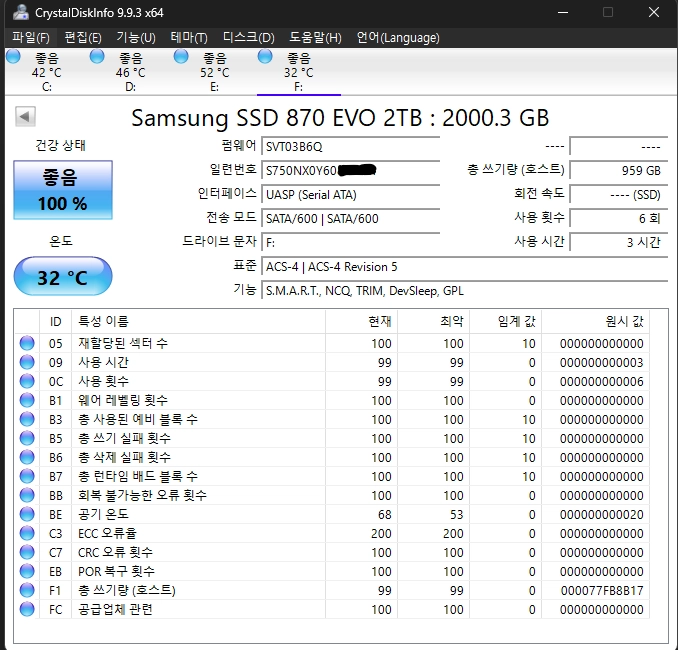Click the 좋음 100 % health status button

(63, 190)
